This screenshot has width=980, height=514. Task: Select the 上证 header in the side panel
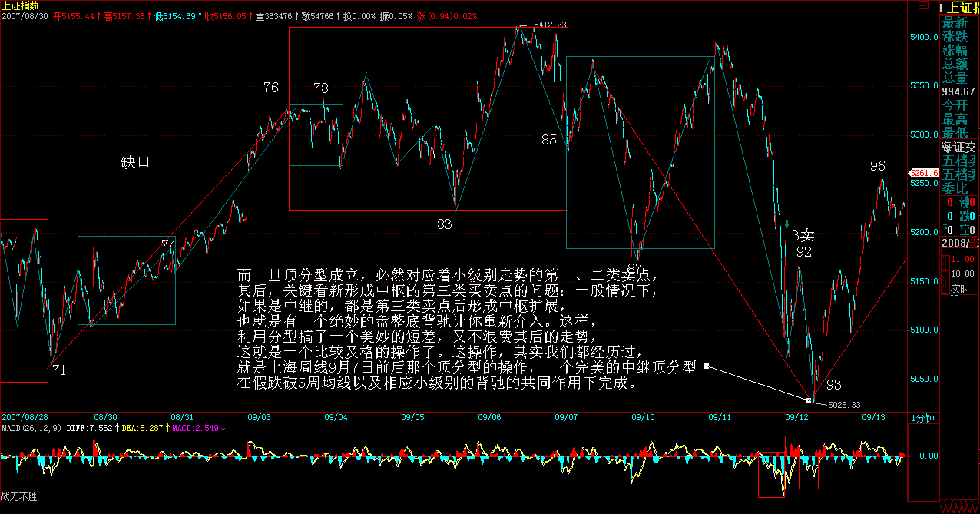click(960, 8)
